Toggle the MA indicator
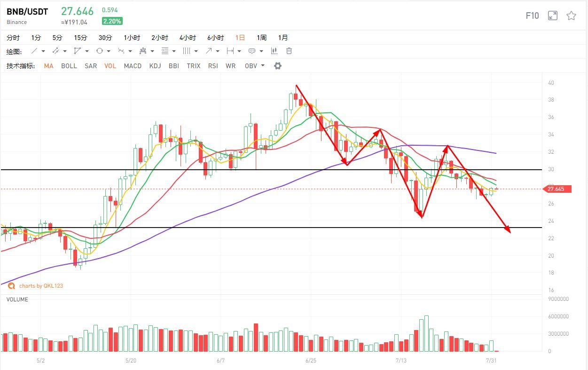588x370 pixels. pyautogui.click(x=48, y=66)
